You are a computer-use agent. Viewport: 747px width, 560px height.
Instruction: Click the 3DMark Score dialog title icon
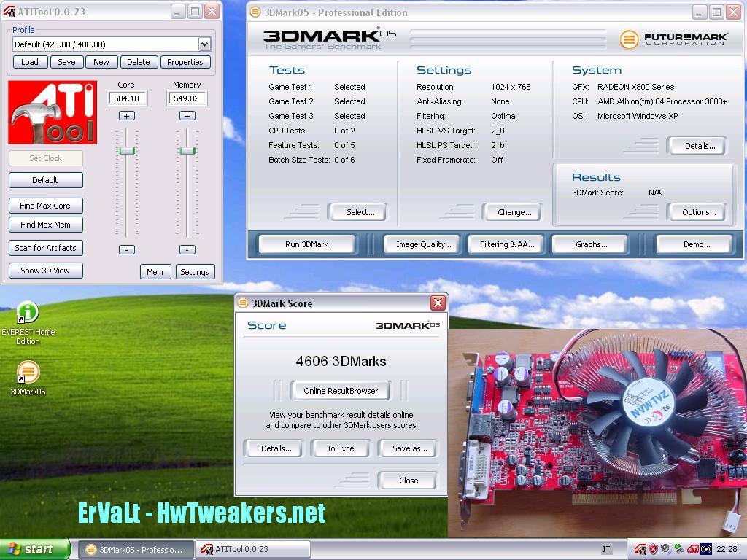244,303
